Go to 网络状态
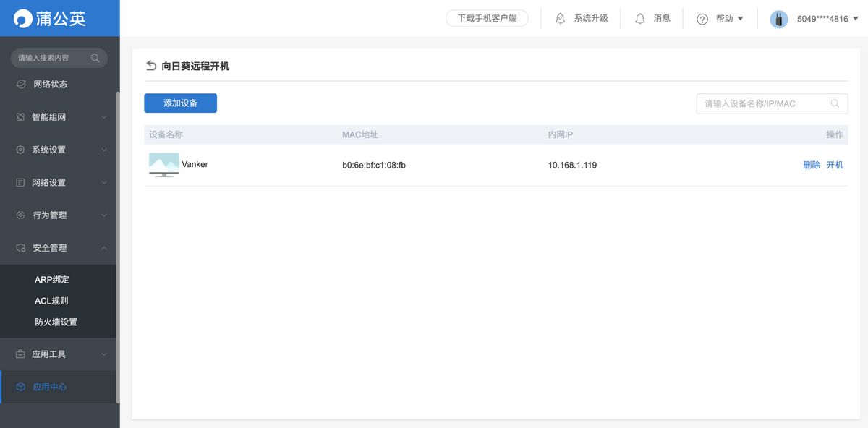 (x=50, y=84)
